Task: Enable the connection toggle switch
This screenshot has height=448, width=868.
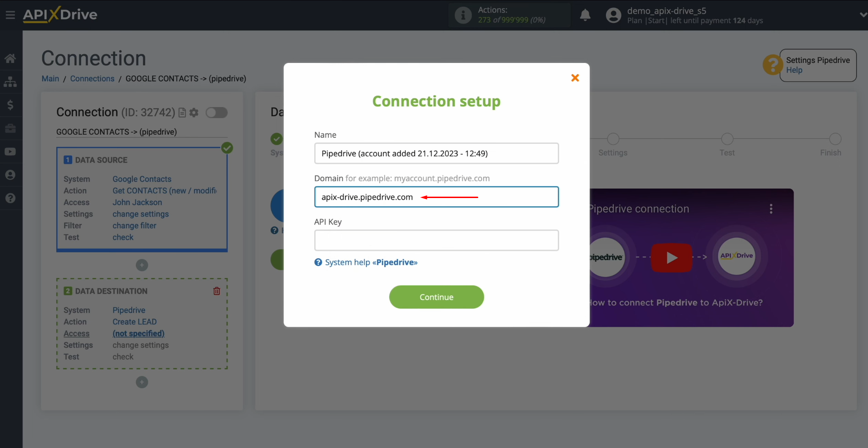Action: 216,113
